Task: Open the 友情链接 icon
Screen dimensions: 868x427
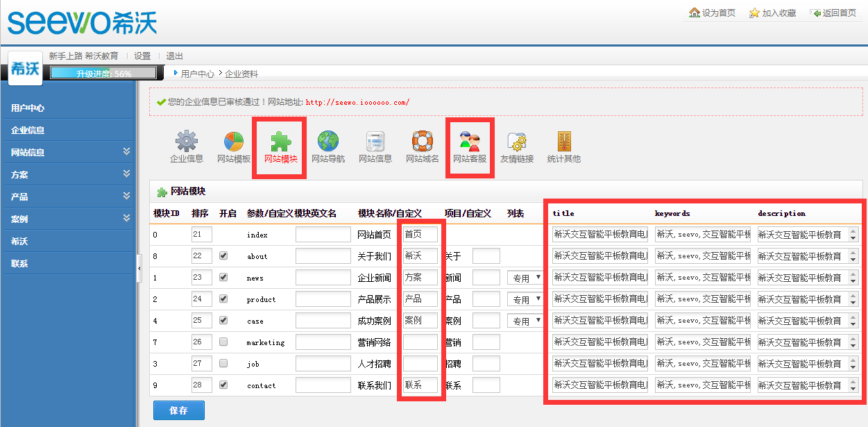Action: (517, 141)
